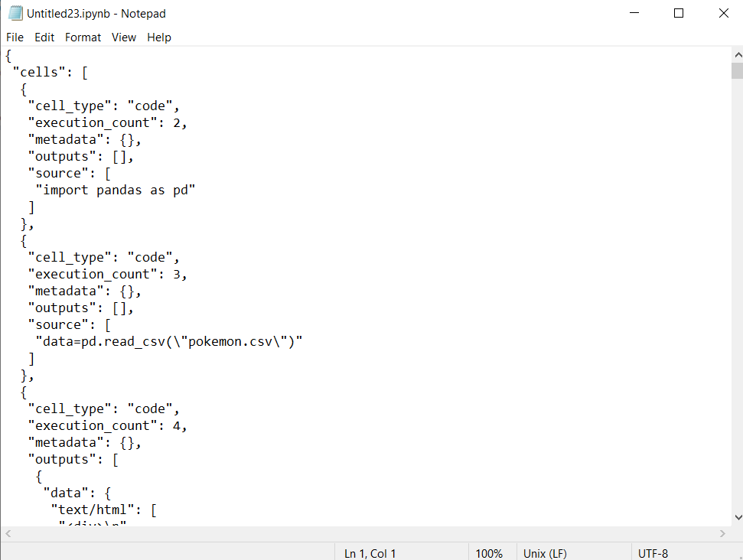Screen dimensions: 743x560
Task: Click the left arrow of horizontal scrollbar
Action: pos(7,533)
